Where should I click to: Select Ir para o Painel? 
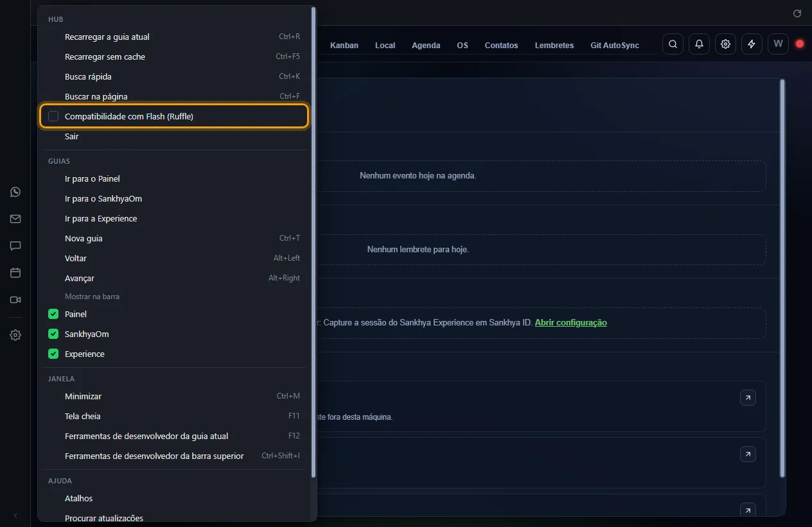175,178
